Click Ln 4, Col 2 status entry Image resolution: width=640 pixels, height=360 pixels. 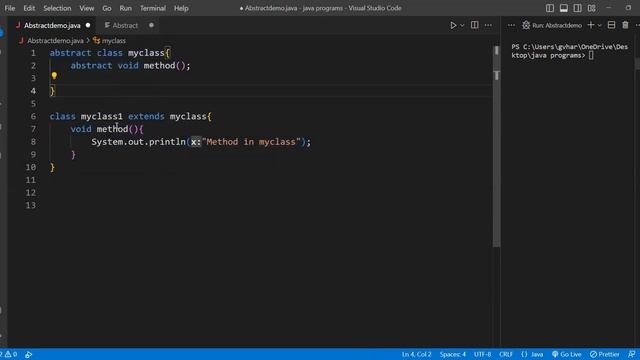point(416,354)
